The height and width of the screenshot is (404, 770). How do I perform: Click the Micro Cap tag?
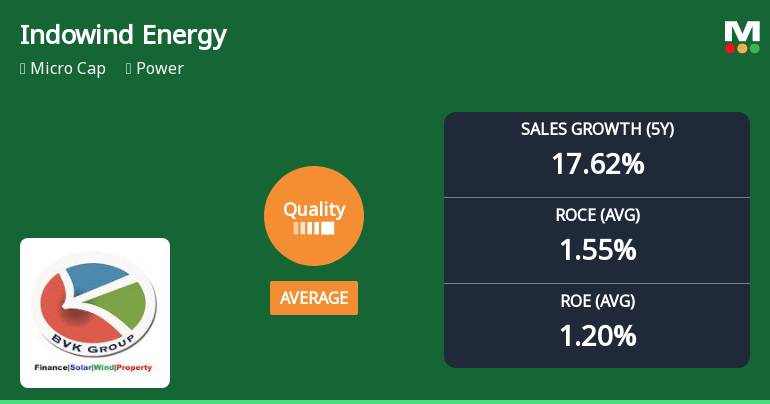point(63,68)
